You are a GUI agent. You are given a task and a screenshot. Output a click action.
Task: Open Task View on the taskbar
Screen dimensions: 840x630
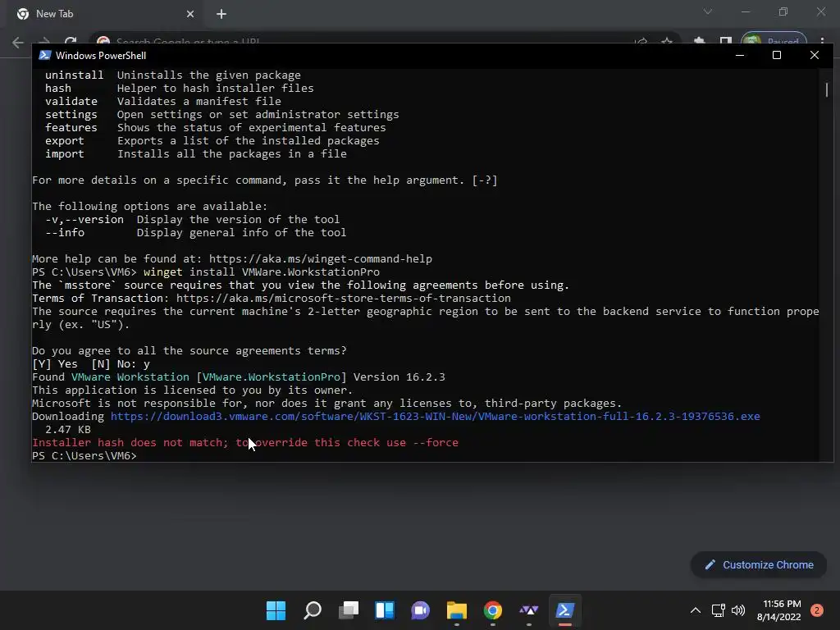pyautogui.click(x=349, y=610)
